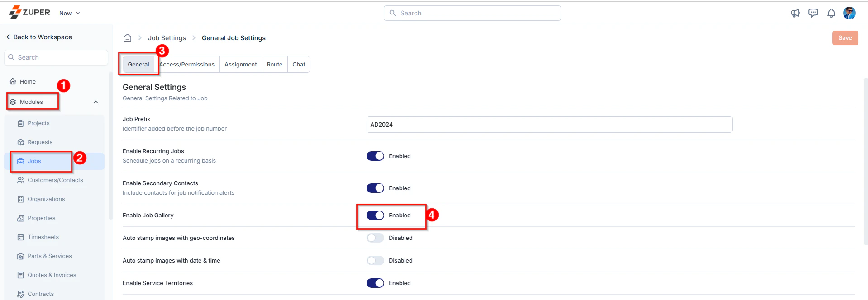The width and height of the screenshot is (868, 300).
Task: Click the Jobs briefcase icon
Action: click(x=20, y=161)
